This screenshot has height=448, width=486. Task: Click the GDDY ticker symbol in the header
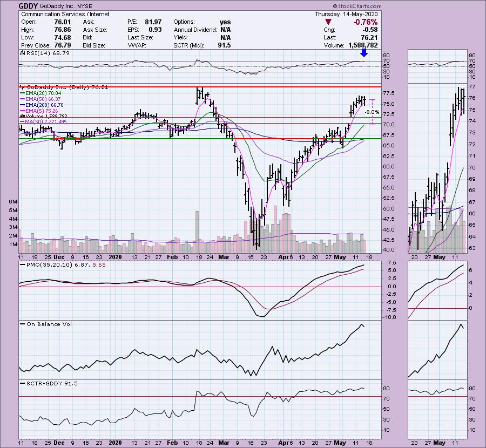click(28, 6)
